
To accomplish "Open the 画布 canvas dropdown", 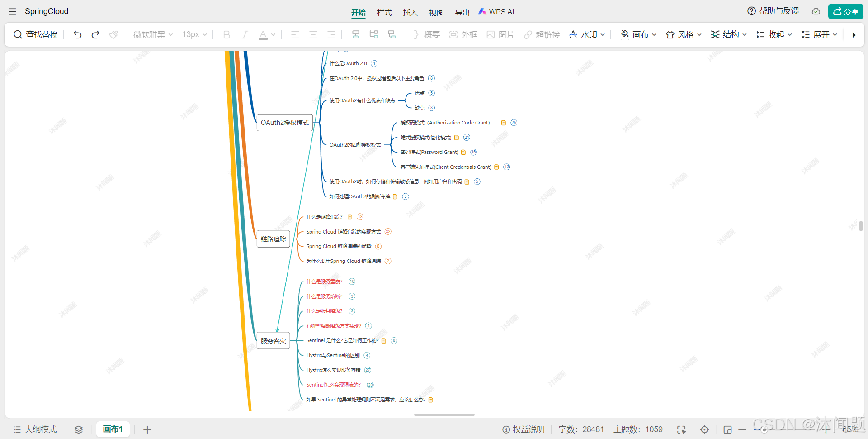I will point(638,35).
